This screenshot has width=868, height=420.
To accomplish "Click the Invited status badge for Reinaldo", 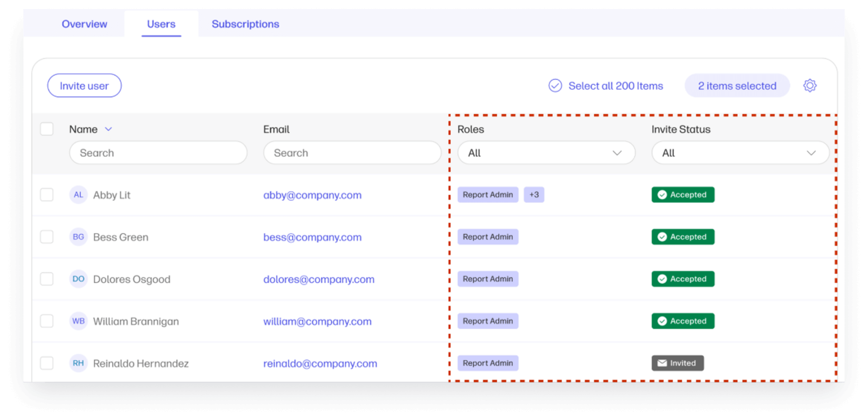I will (677, 363).
